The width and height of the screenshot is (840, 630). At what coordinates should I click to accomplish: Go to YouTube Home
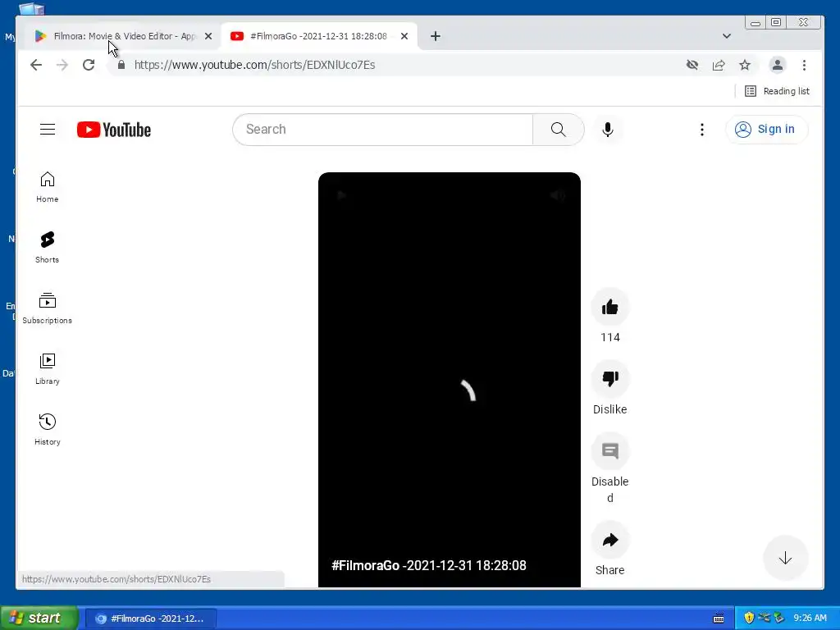pyautogui.click(x=47, y=187)
